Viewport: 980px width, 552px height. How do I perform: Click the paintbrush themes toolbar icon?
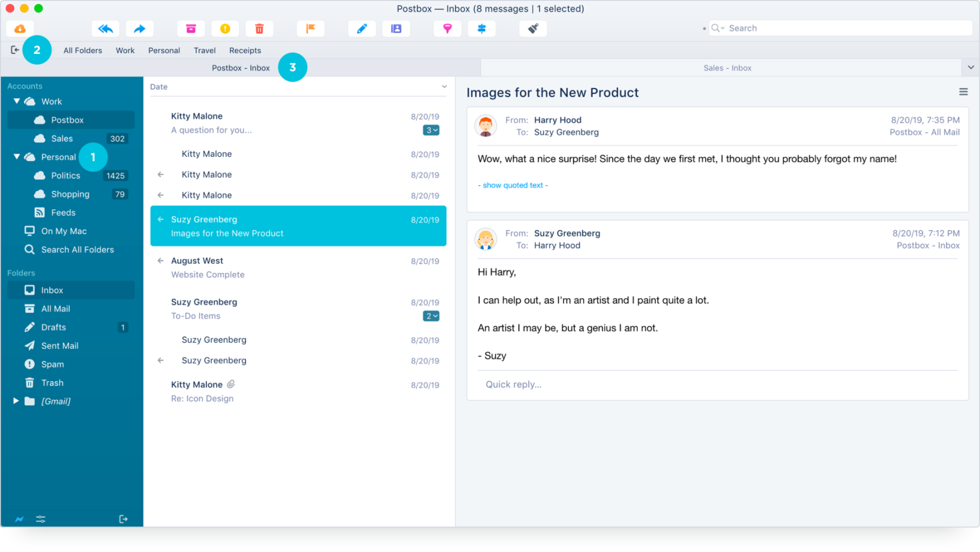click(x=533, y=28)
